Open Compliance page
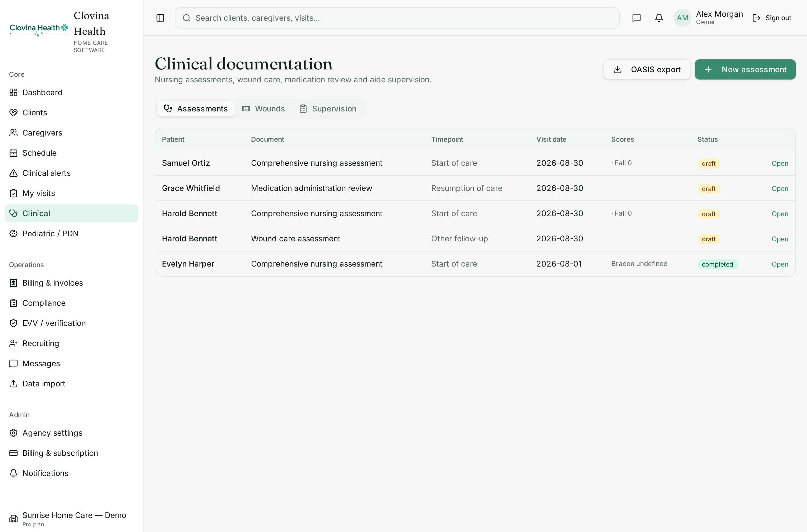807x532 pixels. click(x=71, y=303)
